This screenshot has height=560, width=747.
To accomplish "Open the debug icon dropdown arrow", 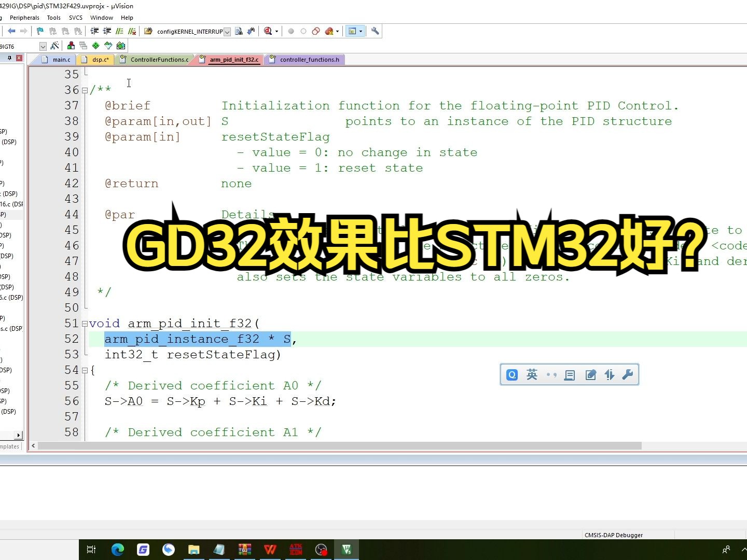I will pyautogui.click(x=276, y=31).
